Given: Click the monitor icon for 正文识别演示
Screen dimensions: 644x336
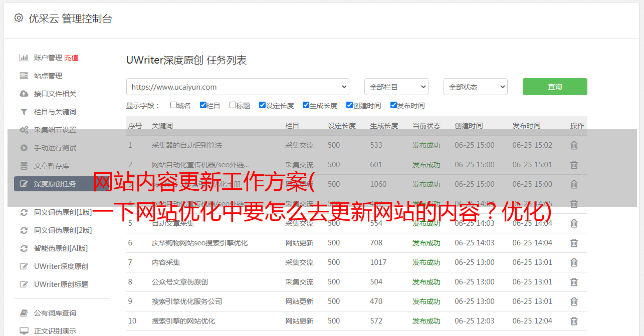Looking at the screenshot, I should coord(24,331).
